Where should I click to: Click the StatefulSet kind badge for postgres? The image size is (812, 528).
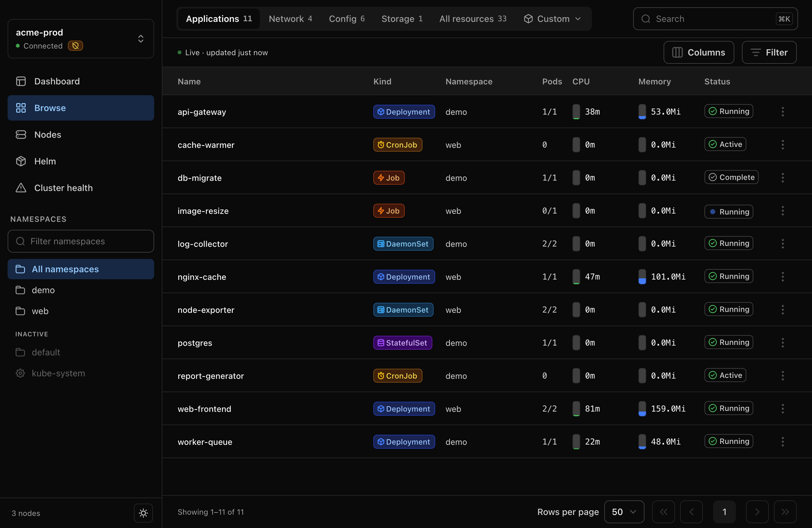click(x=403, y=343)
